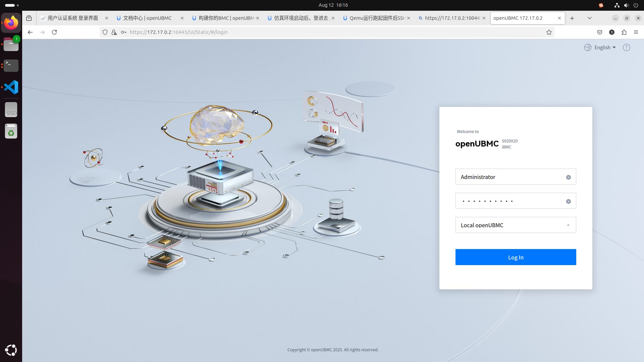
Task: Click the help question mark icon
Action: [x=626, y=48]
